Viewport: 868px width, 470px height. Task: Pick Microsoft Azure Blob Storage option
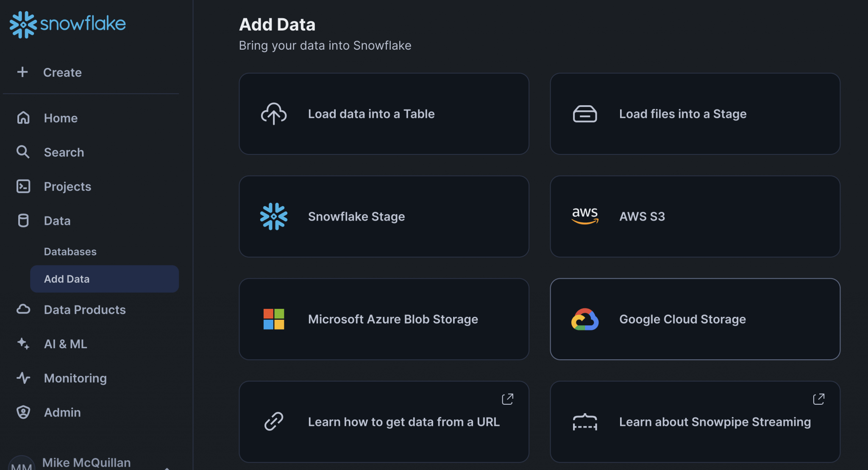click(x=384, y=319)
